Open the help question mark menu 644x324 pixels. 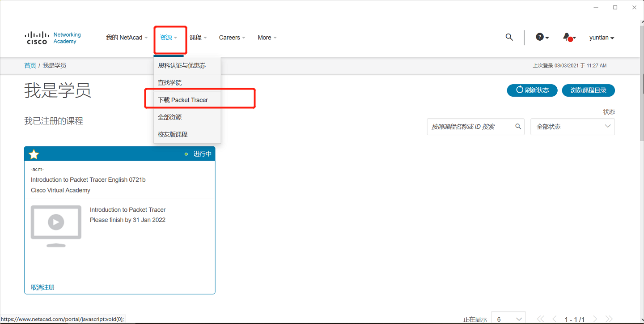pos(542,37)
